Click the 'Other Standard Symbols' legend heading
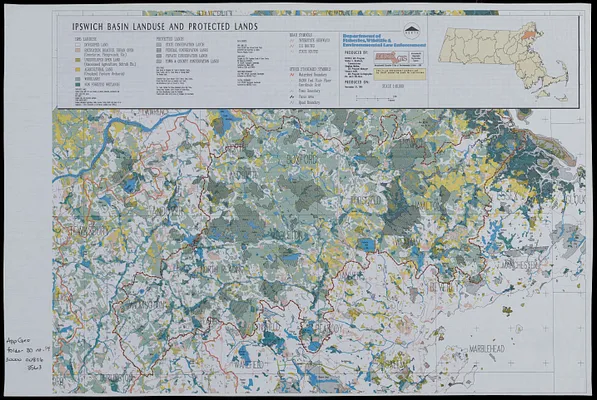Screen dimensions: 597x400 click(x=310, y=69)
